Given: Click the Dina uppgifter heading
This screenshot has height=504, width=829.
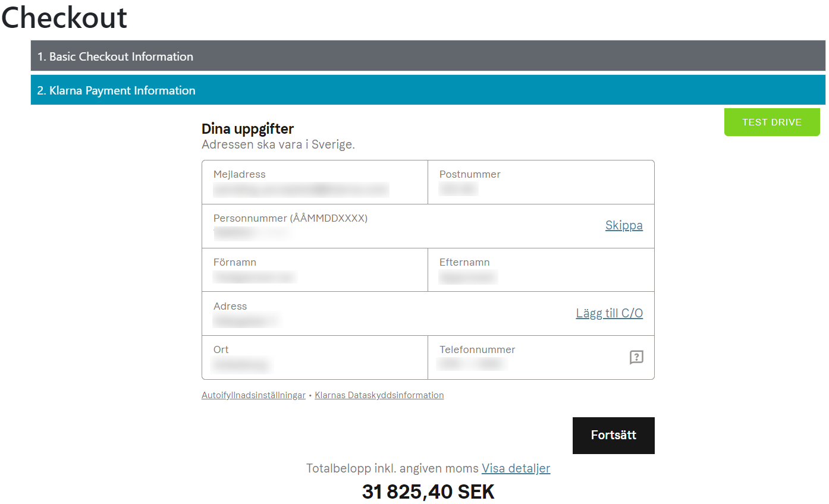Looking at the screenshot, I should pyautogui.click(x=248, y=128).
